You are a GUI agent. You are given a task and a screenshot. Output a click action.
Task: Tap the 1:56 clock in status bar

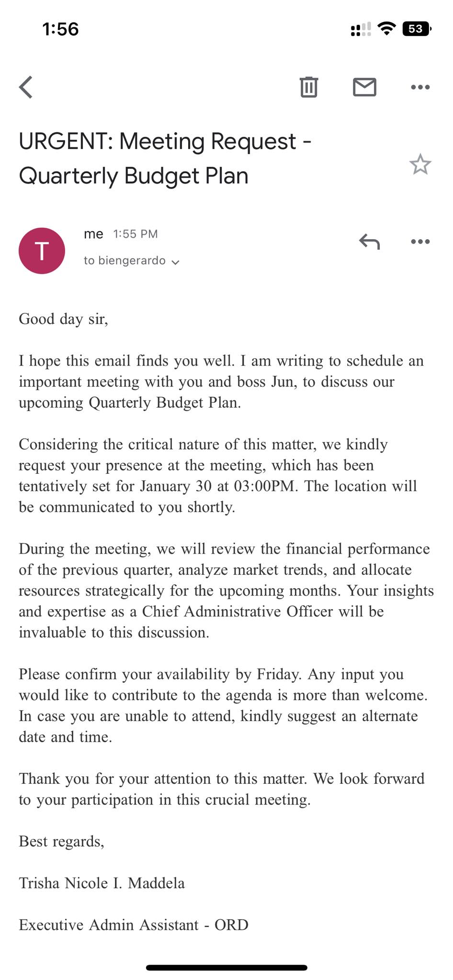(60, 29)
